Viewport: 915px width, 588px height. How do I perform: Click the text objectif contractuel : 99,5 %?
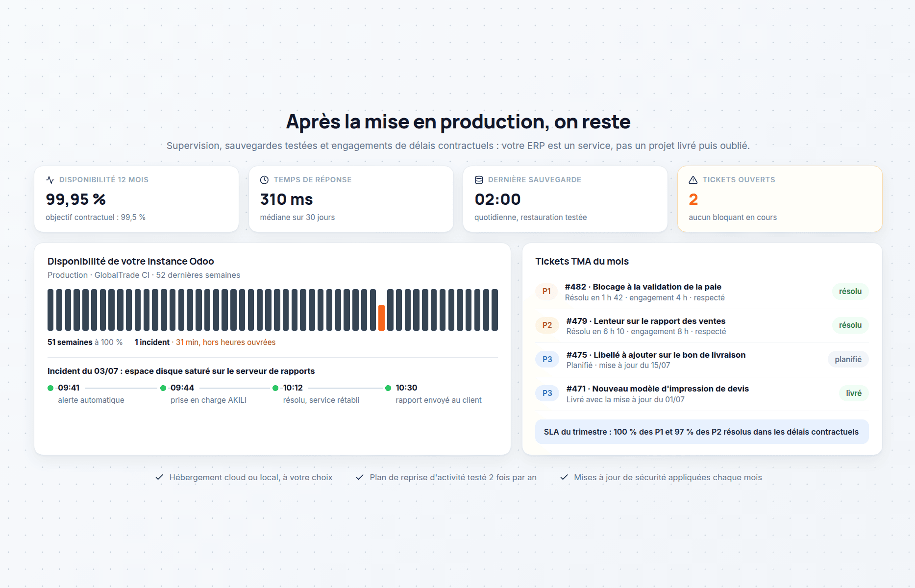pos(96,217)
